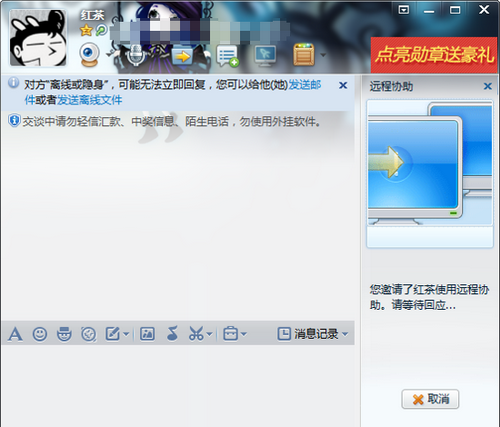Image resolution: width=500 pixels, height=427 pixels.
Task: Open the briefcase tools icon
Action: (230, 334)
